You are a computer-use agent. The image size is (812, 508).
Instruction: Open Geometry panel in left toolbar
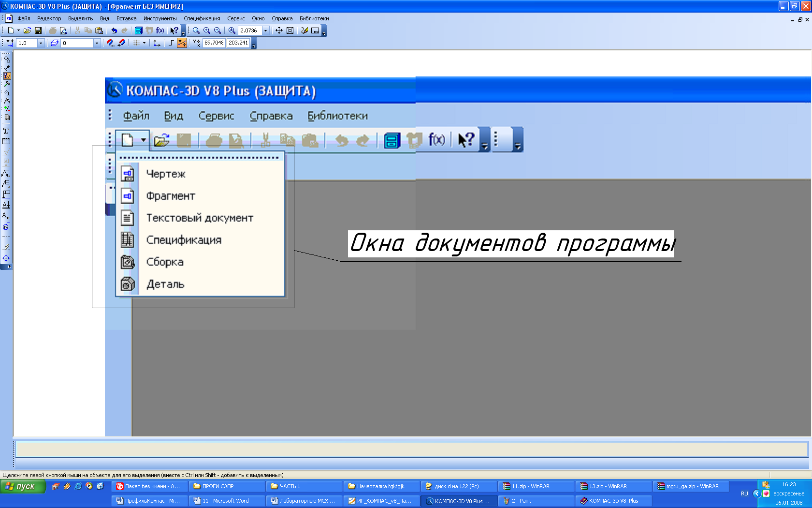click(7, 60)
